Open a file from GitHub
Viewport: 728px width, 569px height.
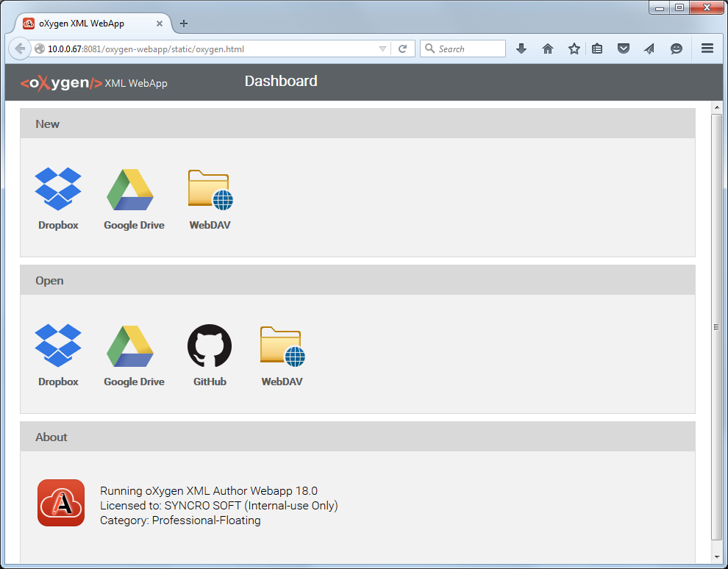(210, 346)
